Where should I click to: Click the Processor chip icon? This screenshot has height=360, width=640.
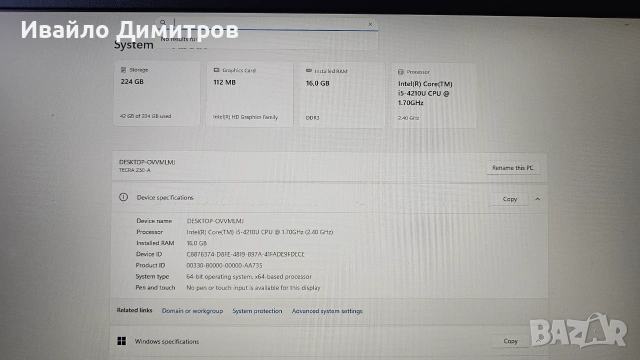click(401, 72)
